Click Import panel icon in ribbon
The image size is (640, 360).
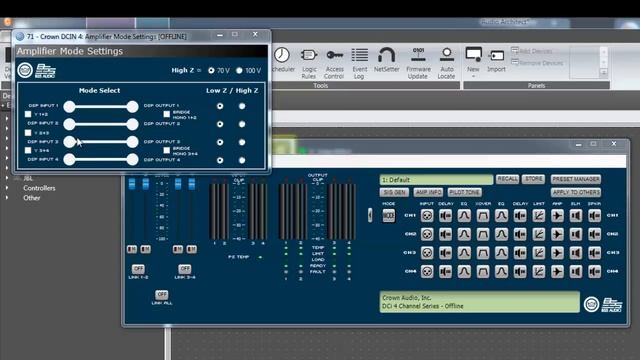496,60
